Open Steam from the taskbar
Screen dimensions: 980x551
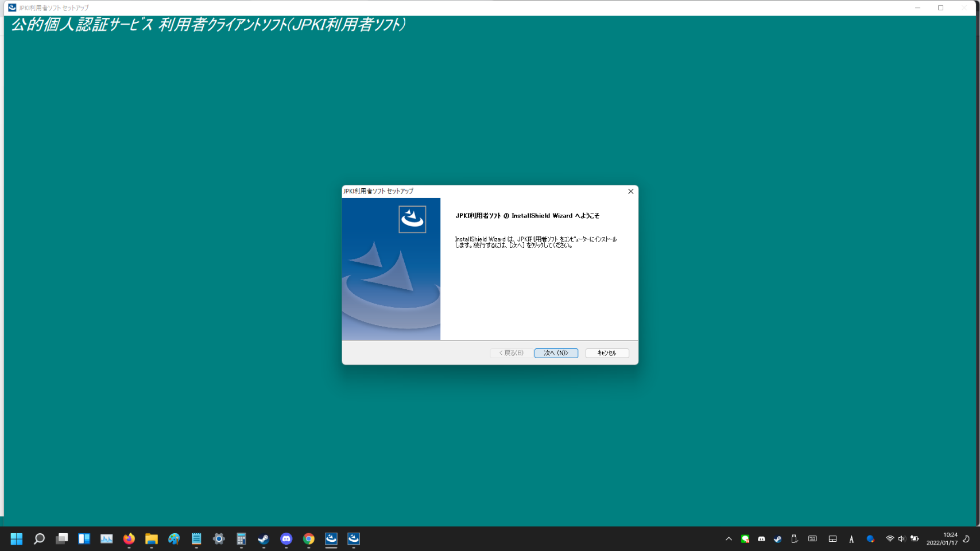[x=264, y=539]
